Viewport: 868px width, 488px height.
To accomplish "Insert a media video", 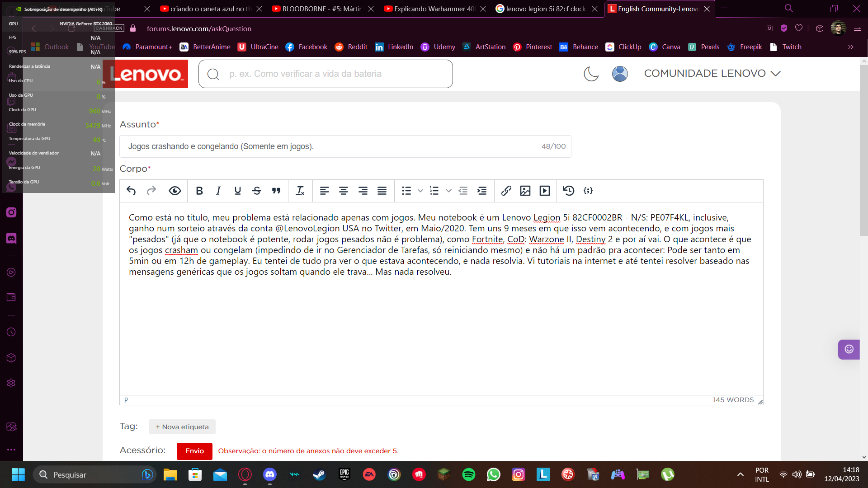I will 545,191.
